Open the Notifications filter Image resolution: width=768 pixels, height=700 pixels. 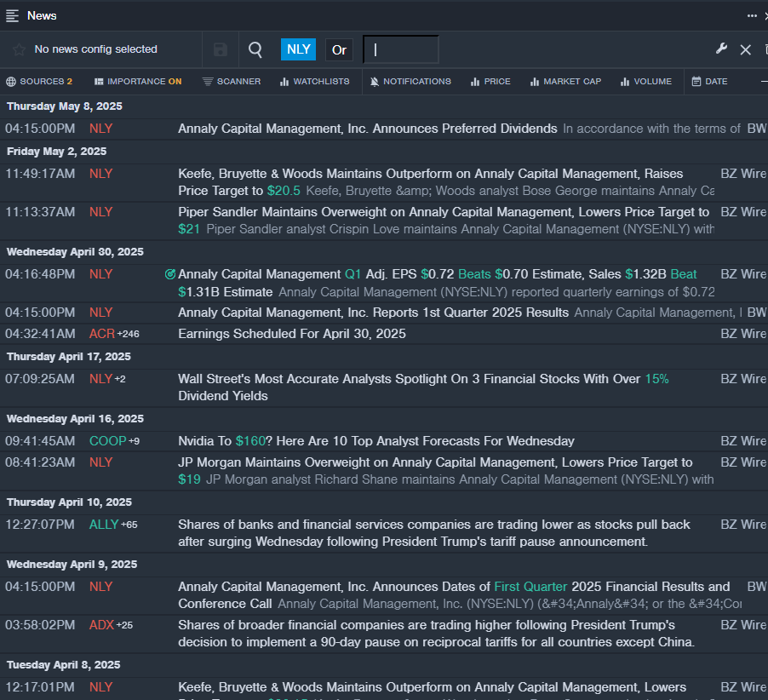tap(410, 81)
